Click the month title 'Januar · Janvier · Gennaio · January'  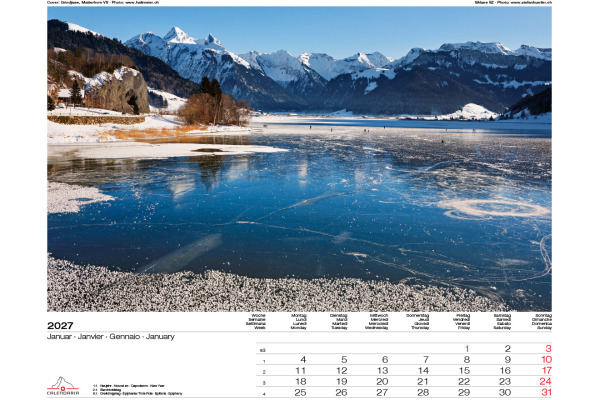click(111, 336)
